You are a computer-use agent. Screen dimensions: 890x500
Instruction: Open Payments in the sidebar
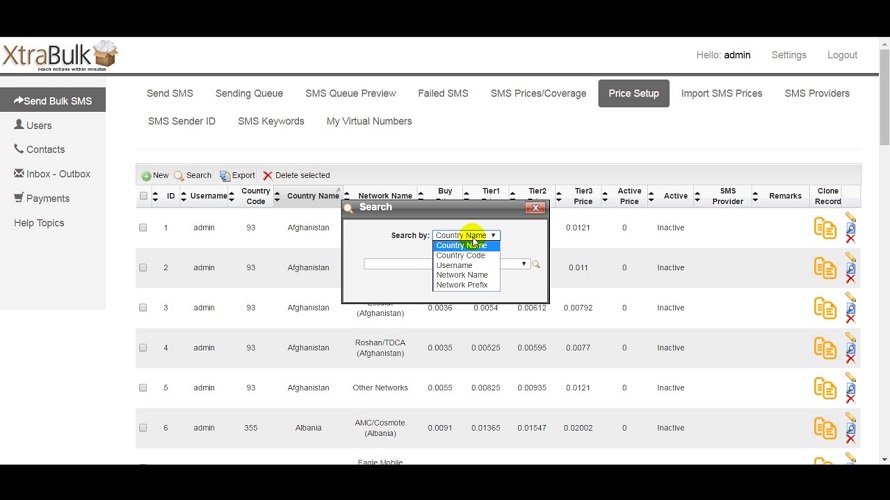click(x=41, y=198)
